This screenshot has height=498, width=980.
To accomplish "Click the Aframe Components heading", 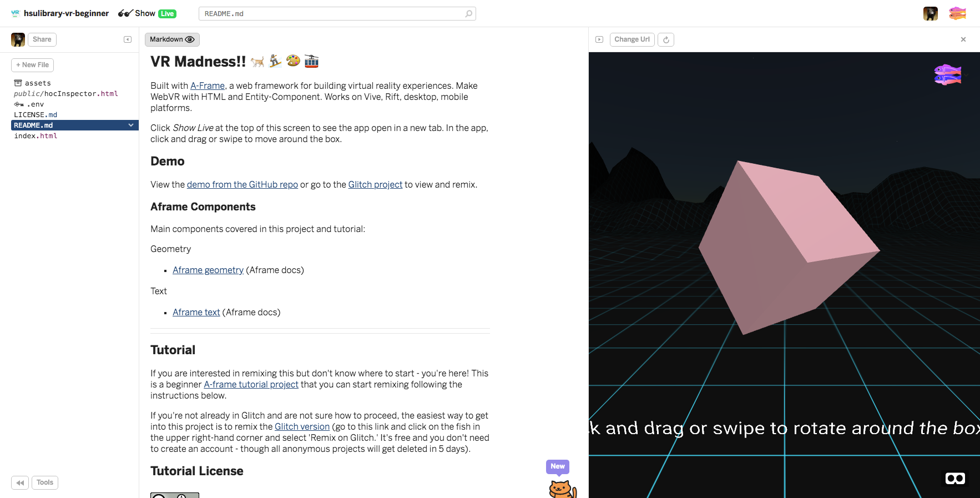I will [x=203, y=207].
